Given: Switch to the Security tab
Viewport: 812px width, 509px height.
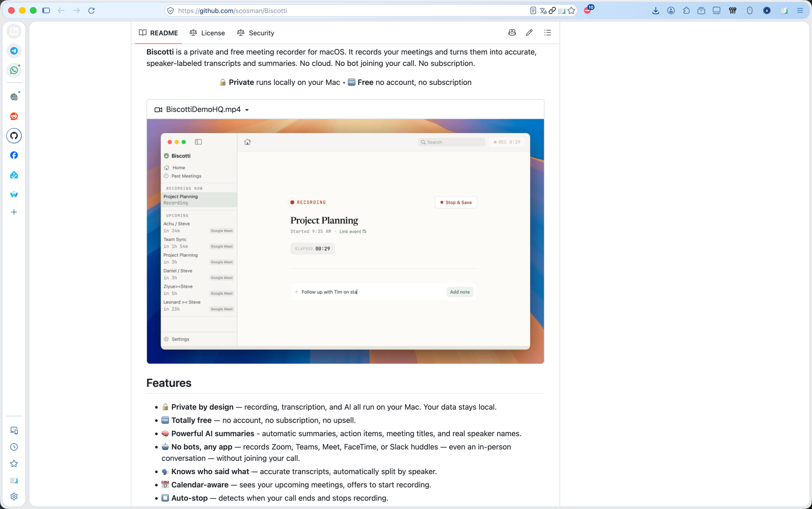Looking at the screenshot, I should pyautogui.click(x=255, y=33).
